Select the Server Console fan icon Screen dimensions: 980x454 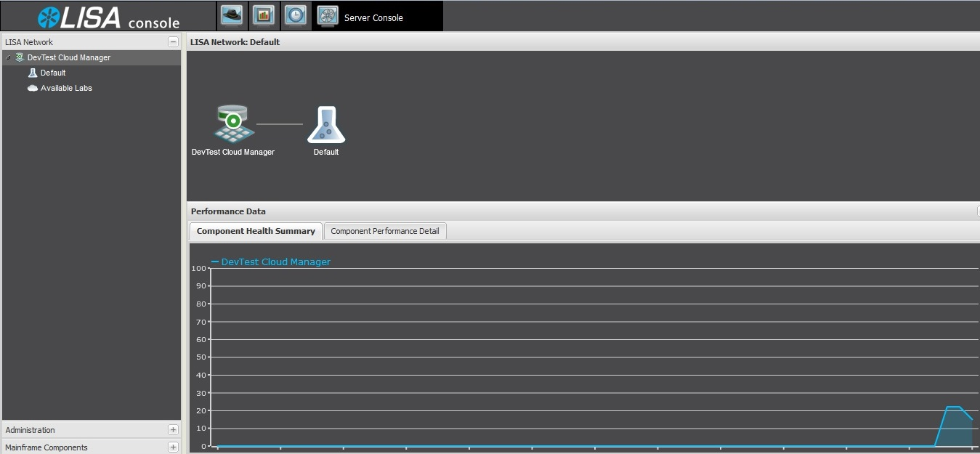pyautogui.click(x=328, y=16)
